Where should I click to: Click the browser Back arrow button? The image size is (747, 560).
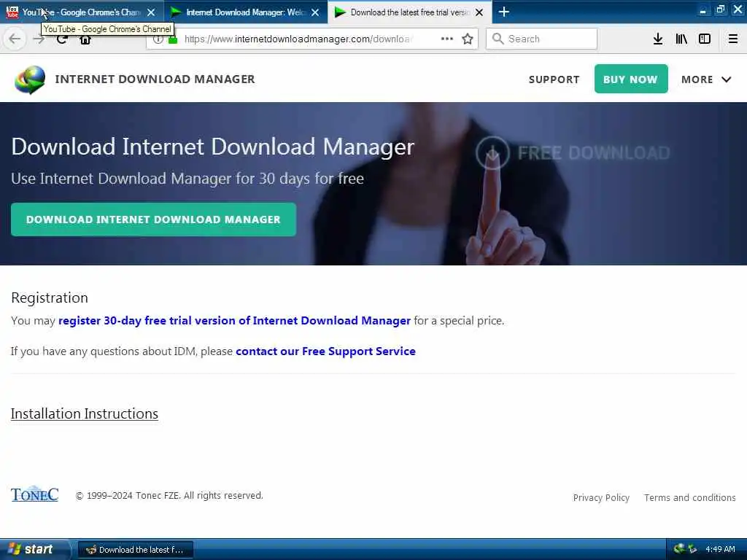pyautogui.click(x=15, y=39)
